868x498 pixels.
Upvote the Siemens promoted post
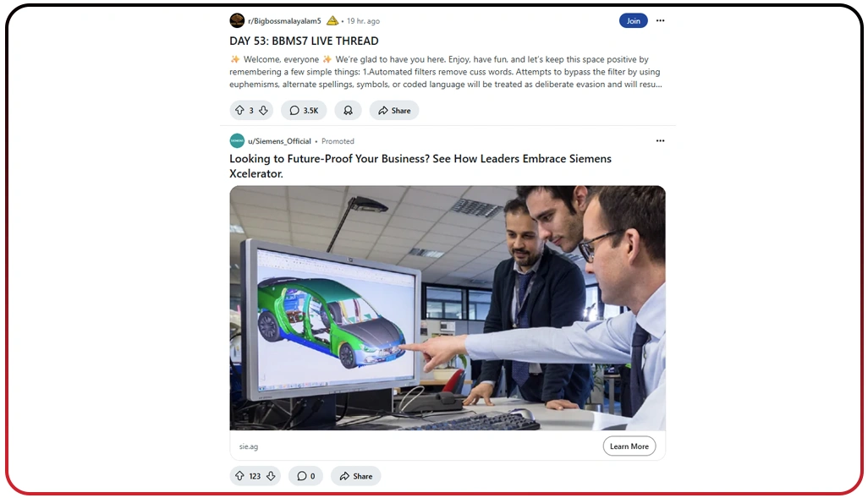tap(239, 476)
